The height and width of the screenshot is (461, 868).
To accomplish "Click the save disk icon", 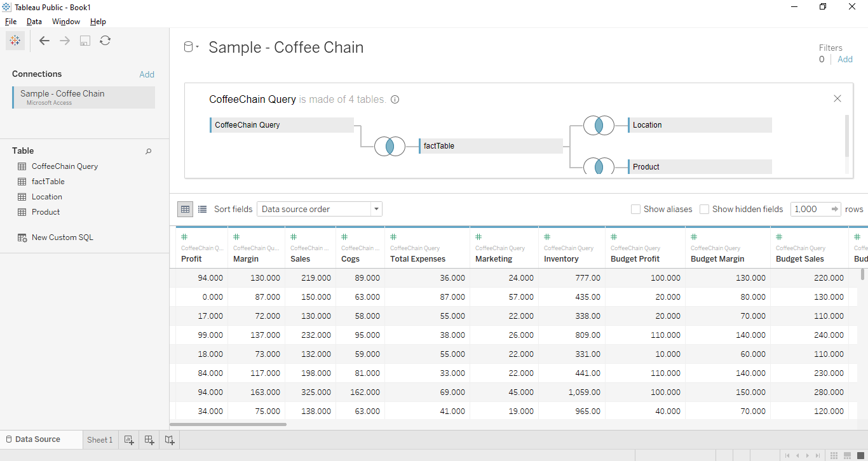I will (85, 41).
